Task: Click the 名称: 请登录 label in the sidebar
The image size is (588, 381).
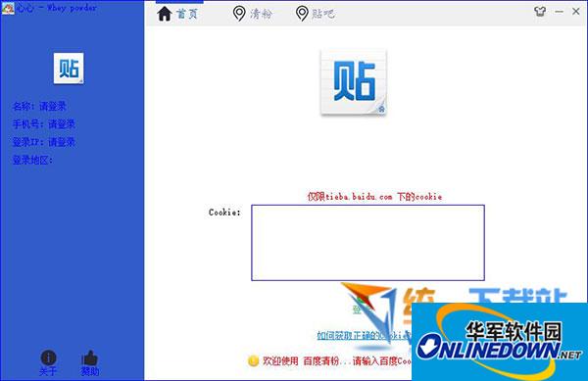Action: (39, 107)
